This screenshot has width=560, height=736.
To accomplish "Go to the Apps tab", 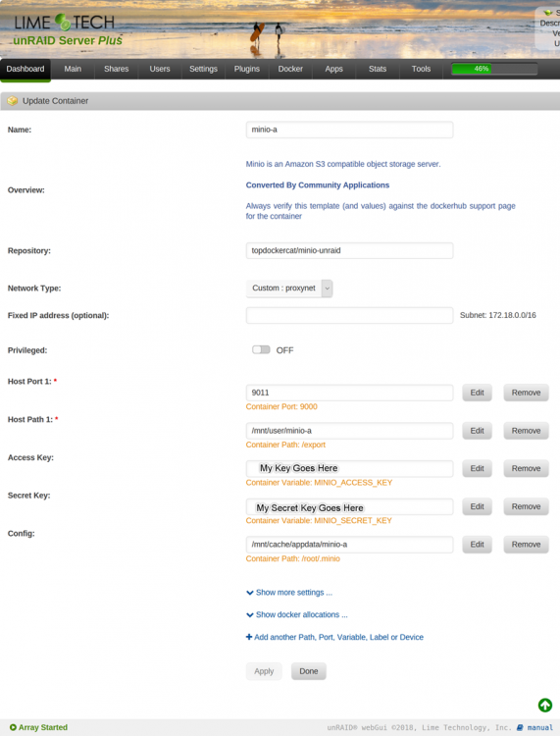I will (333, 69).
